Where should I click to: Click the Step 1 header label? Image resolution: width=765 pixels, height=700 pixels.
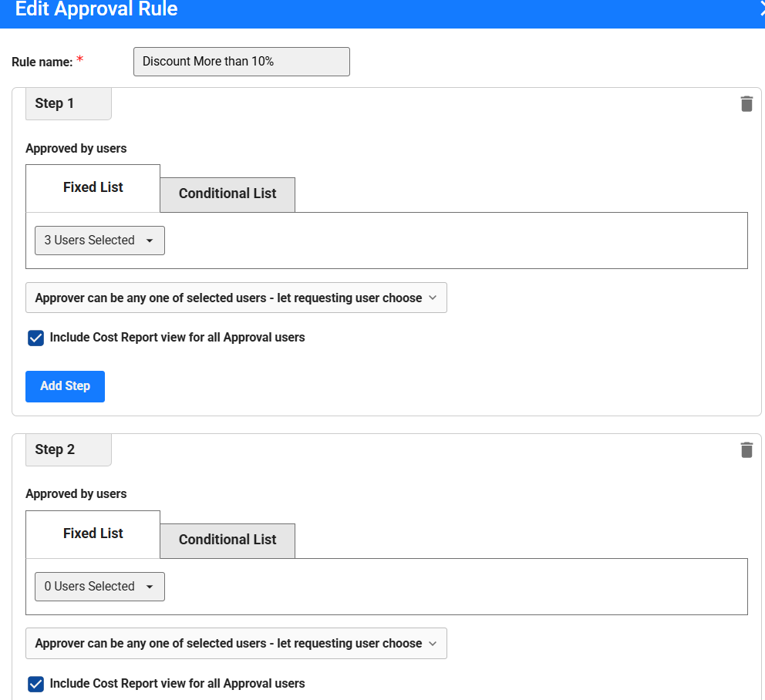click(55, 104)
